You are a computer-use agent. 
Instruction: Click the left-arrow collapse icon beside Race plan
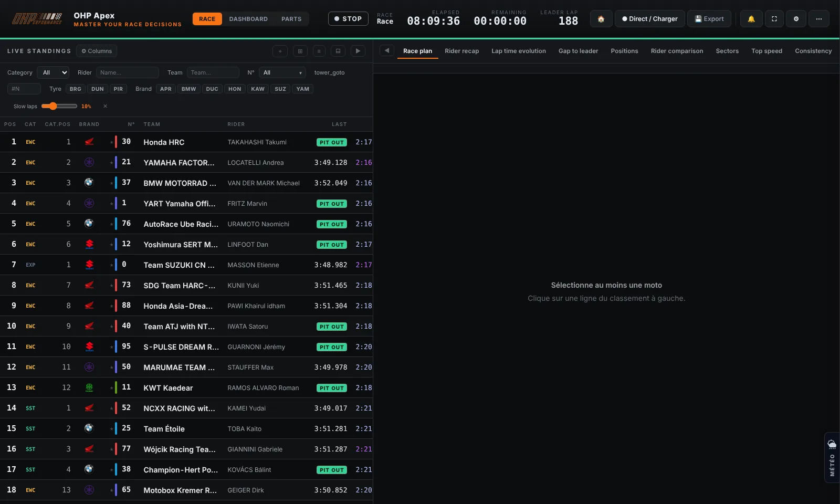(387, 51)
